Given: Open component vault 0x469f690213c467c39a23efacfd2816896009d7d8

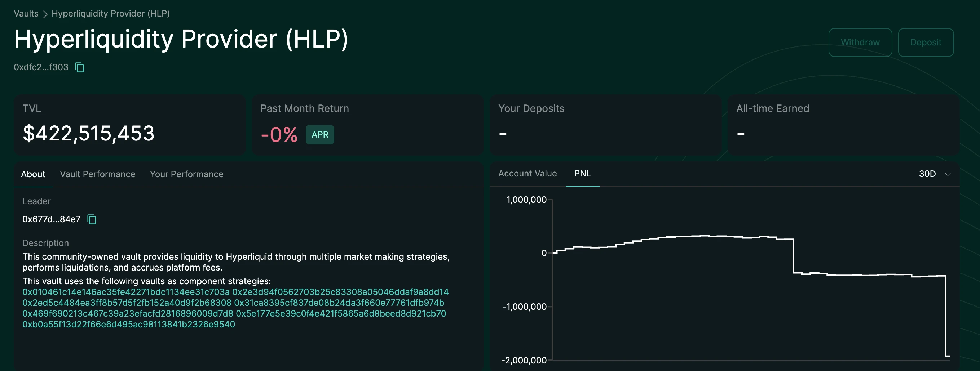Looking at the screenshot, I should point(127,314).
